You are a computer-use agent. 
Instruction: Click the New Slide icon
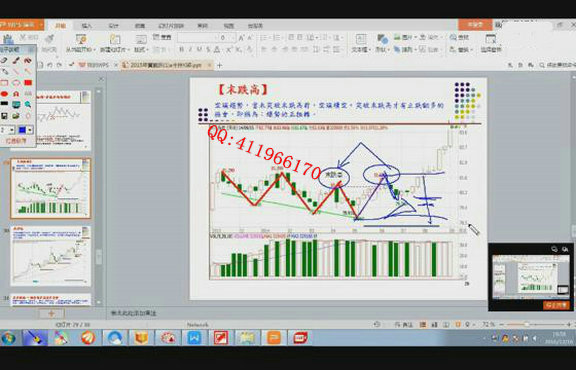[x=115, y=39]
